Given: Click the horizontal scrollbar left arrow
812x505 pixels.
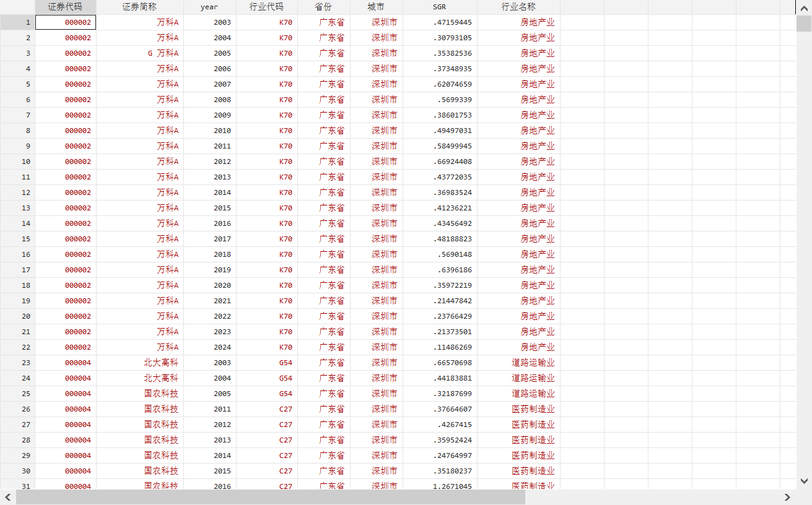Looking at the screenshot, I should [7, 497].
